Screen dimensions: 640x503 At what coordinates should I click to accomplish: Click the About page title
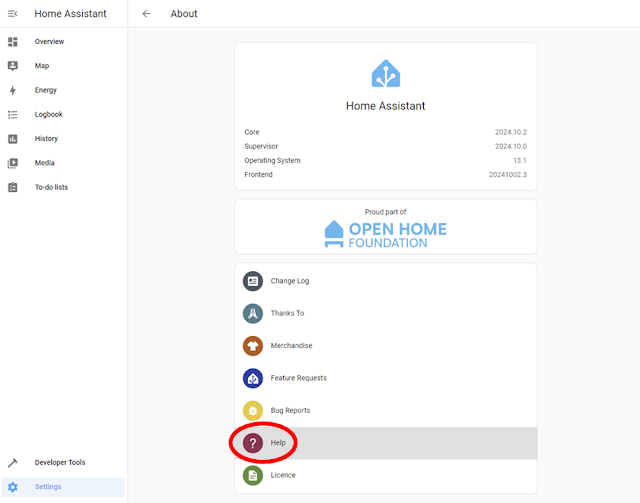tap(184, 13)
